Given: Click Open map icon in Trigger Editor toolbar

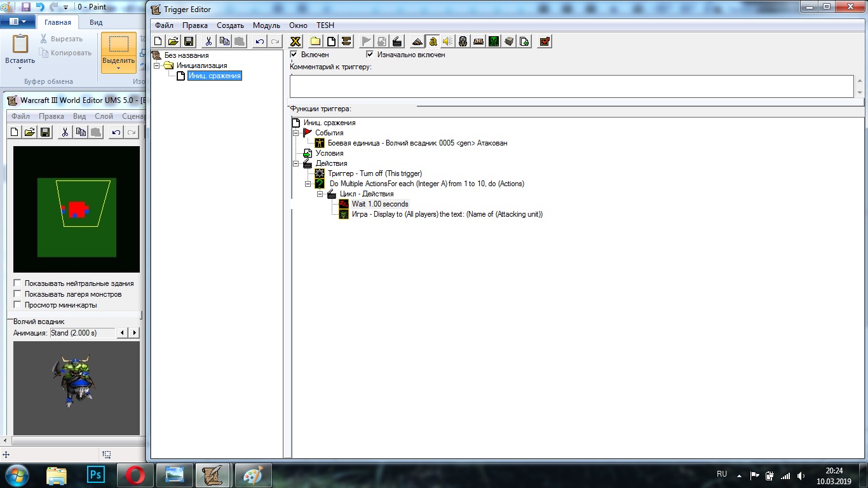Looking at the screenshot, I should tap(173, 41).
